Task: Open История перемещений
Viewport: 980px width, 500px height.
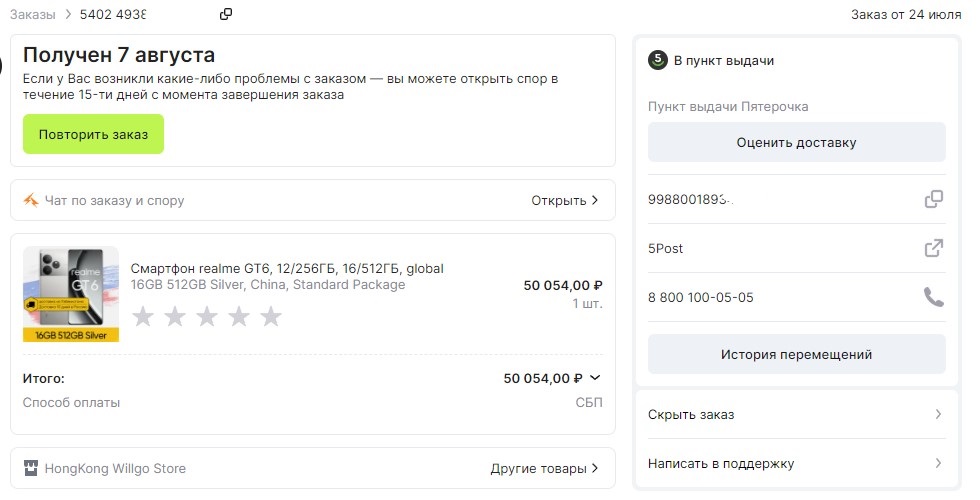Action: 796,354
